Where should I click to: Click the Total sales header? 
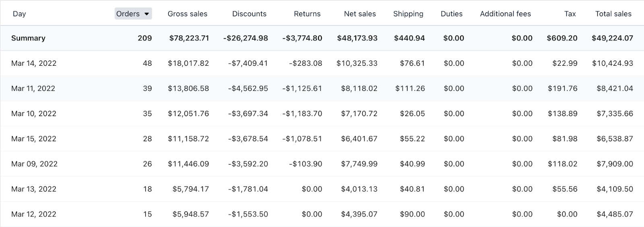coord(613,14)
